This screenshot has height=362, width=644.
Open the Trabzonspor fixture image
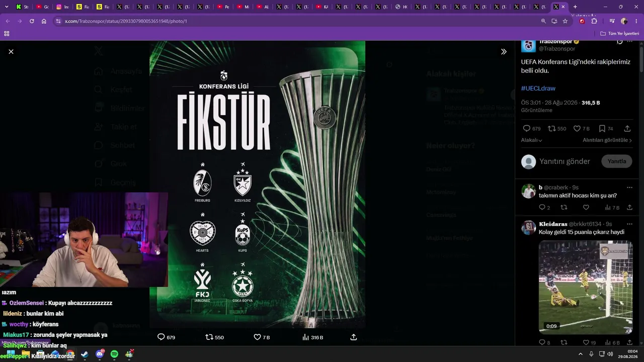[257, 184]
